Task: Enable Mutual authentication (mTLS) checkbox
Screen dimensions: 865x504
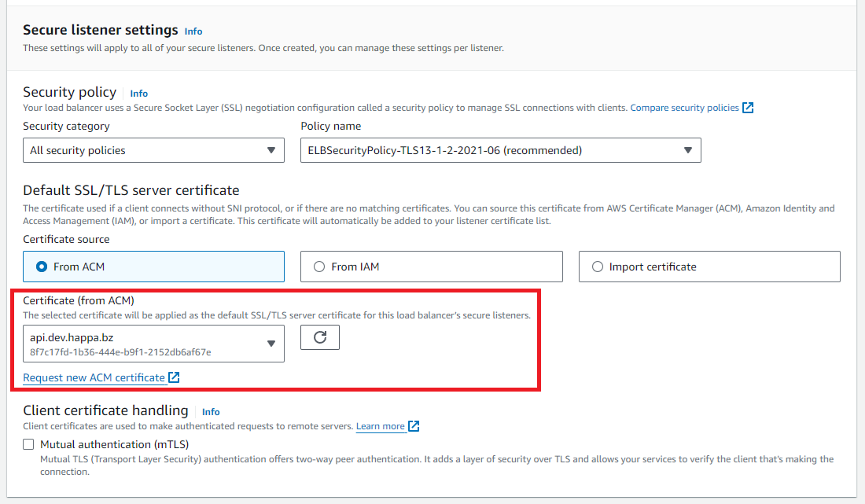Action: point(28,444)
